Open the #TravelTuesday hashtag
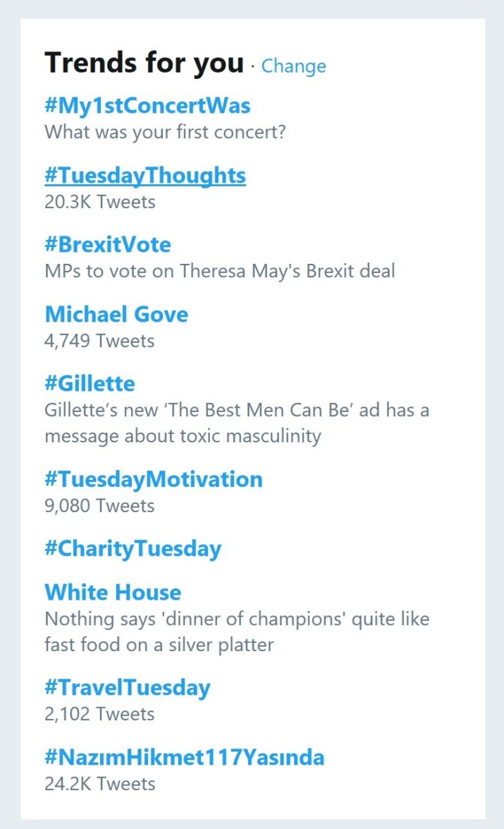504x829 pixels. [128, 688]
